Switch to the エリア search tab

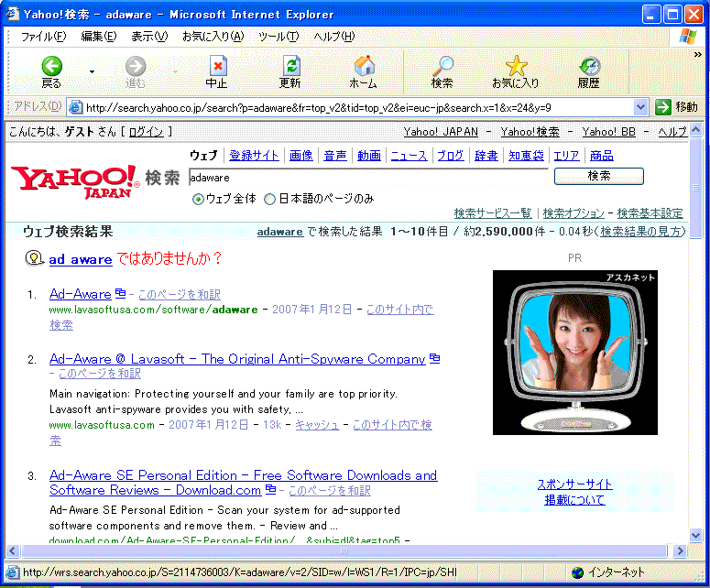click(566, 156)
